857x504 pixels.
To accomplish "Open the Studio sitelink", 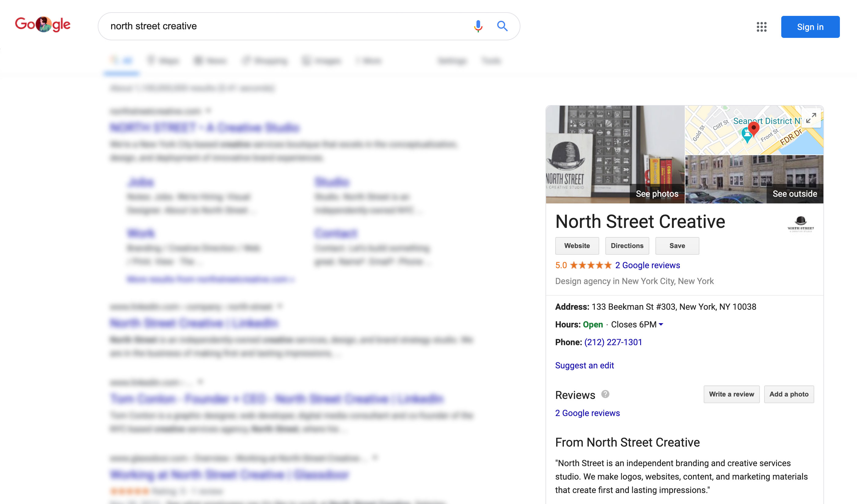I will (332, 182).
